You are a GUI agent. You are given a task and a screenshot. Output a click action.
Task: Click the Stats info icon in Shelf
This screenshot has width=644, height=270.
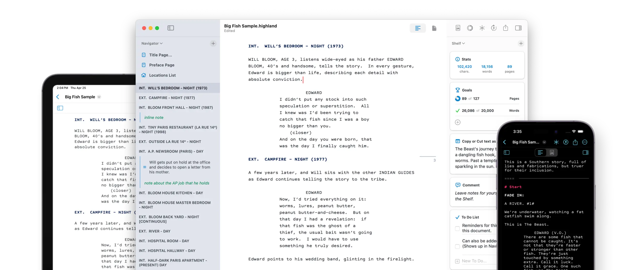(x=457, y=59)
